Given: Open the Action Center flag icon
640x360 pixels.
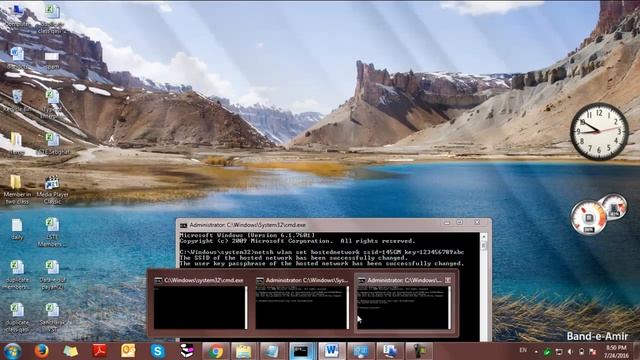Looking at the screenshot, I should pos(593,351).
